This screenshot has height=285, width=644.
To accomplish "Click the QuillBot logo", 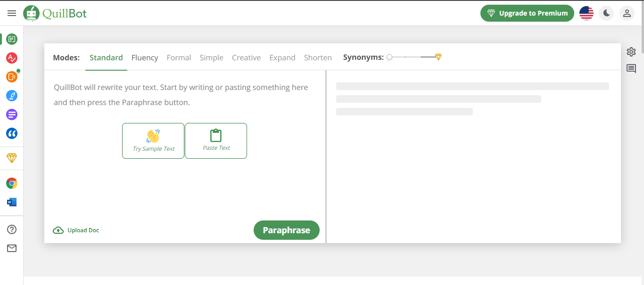I will coord(55,13).
